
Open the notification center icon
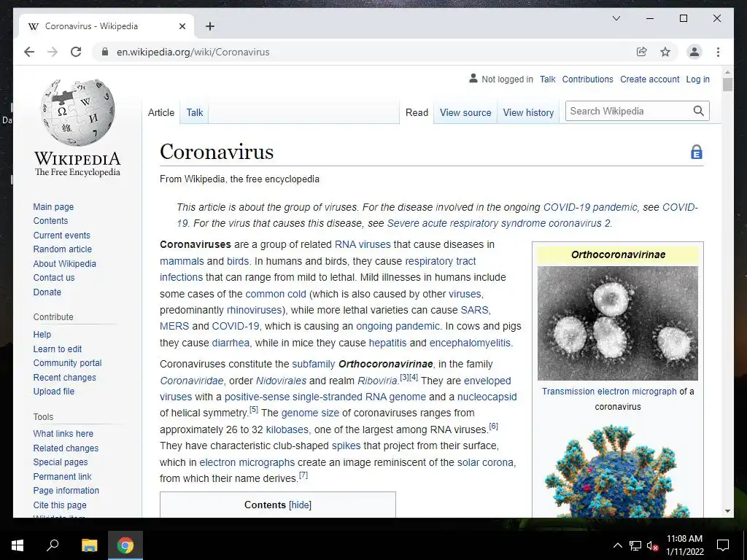click(x=723, y=545)
